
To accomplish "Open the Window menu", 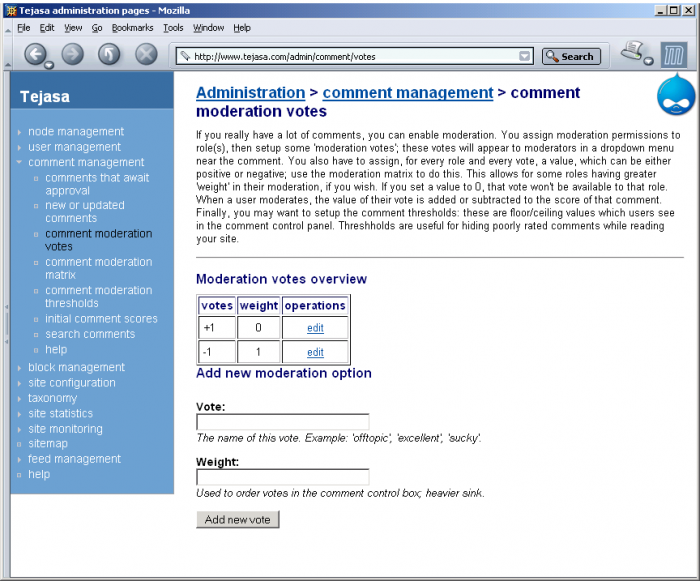I will (208, 28).
